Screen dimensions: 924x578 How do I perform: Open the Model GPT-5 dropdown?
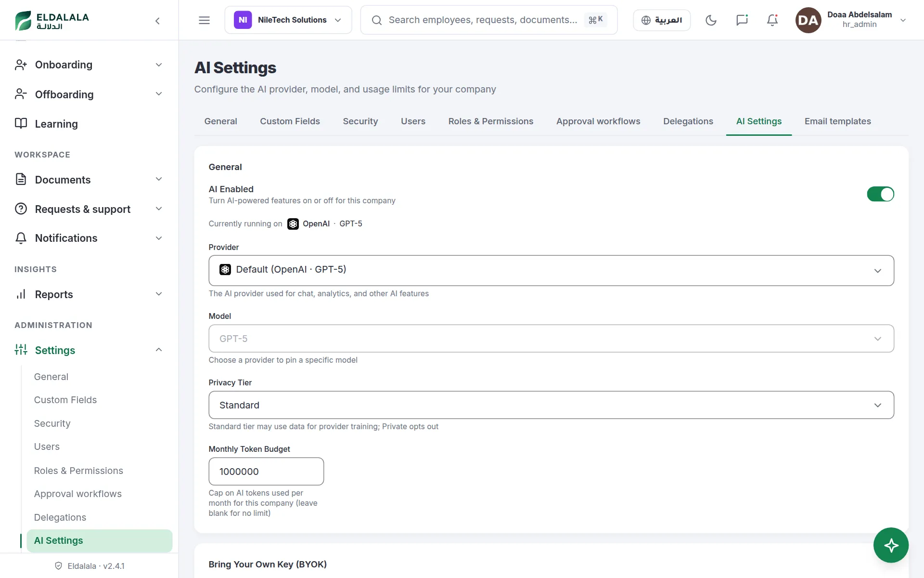[x=551, y=339]
